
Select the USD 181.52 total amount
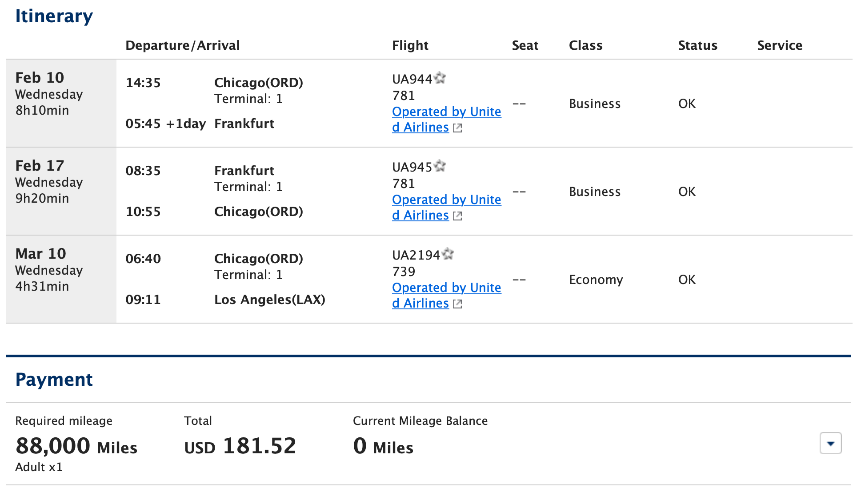click(x=240, y=446)
